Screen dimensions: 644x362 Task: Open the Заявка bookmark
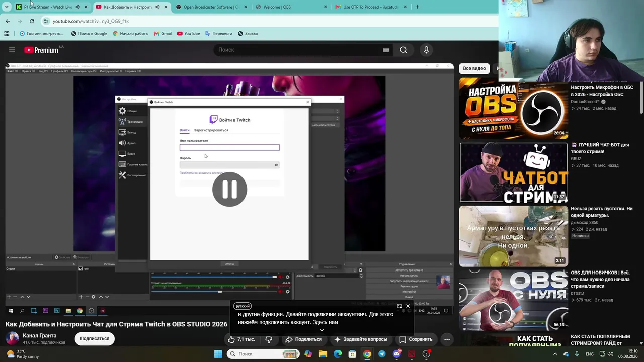point(248,34)
